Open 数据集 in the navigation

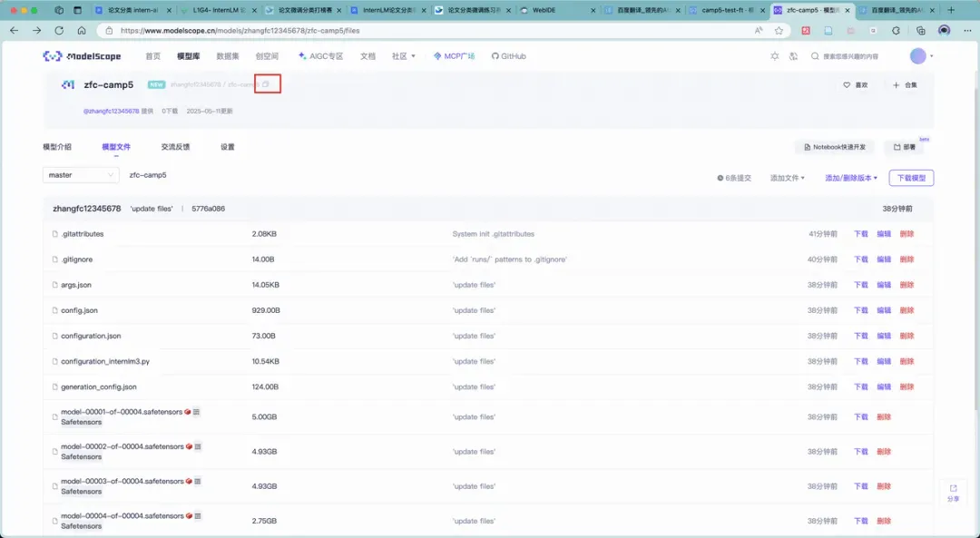(x=228, y=56)
